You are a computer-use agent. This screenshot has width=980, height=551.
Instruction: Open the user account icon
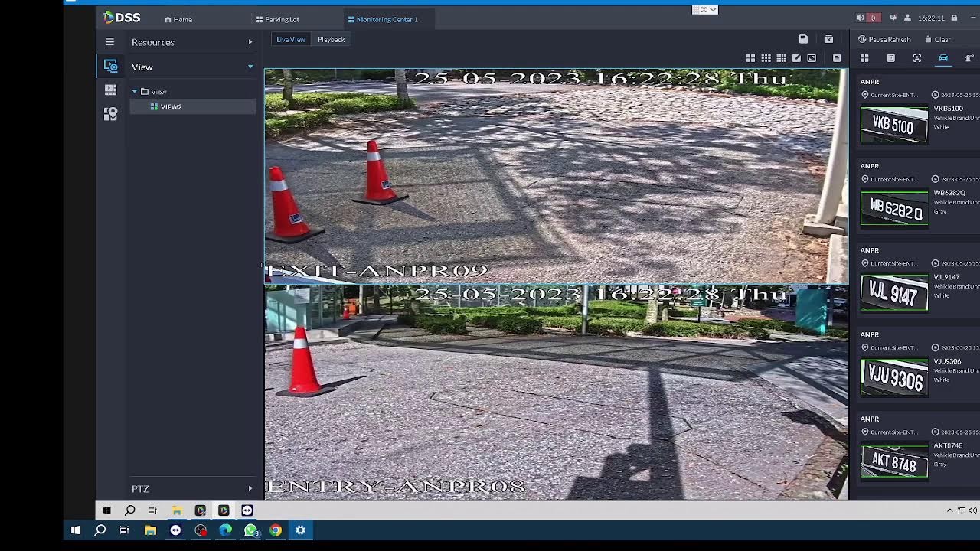coord(907,18)
